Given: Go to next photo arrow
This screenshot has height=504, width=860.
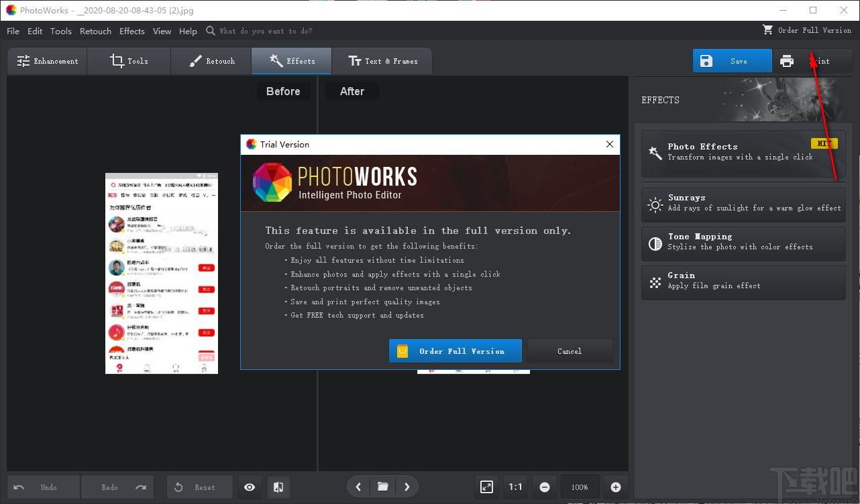Looking at the screenshot, I should pos(407,487).
